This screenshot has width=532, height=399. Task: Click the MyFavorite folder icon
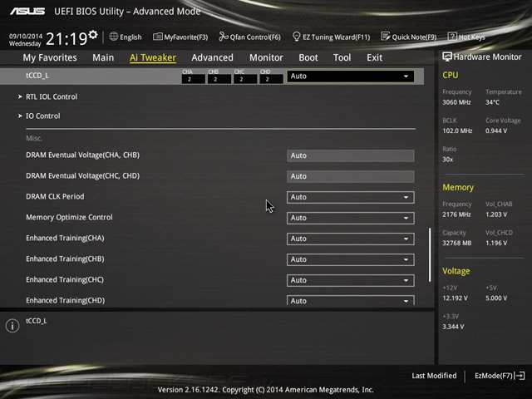click(x=157, y=37)
